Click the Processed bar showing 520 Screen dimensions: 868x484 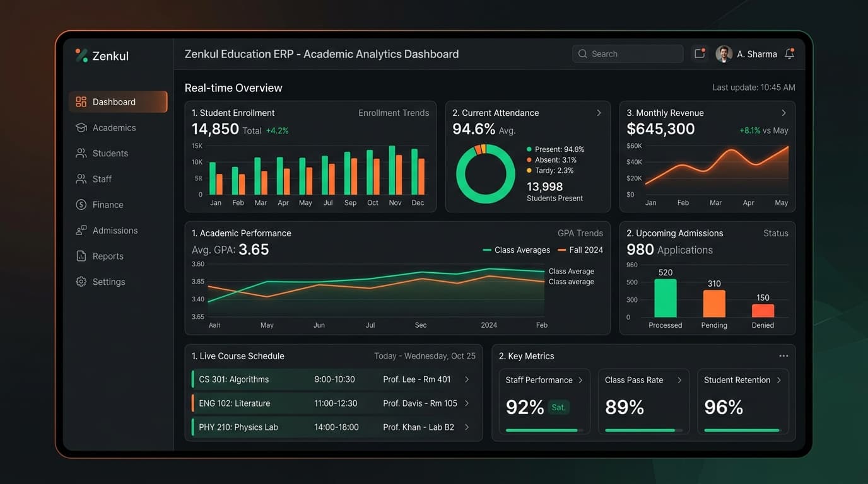[666, 298]
